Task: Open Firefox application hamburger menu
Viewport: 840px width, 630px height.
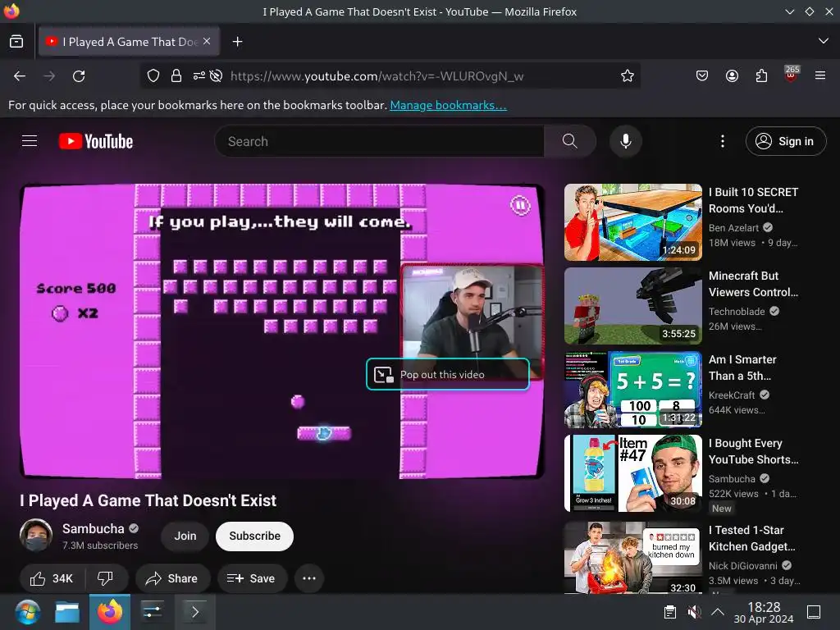Action: 820,76
